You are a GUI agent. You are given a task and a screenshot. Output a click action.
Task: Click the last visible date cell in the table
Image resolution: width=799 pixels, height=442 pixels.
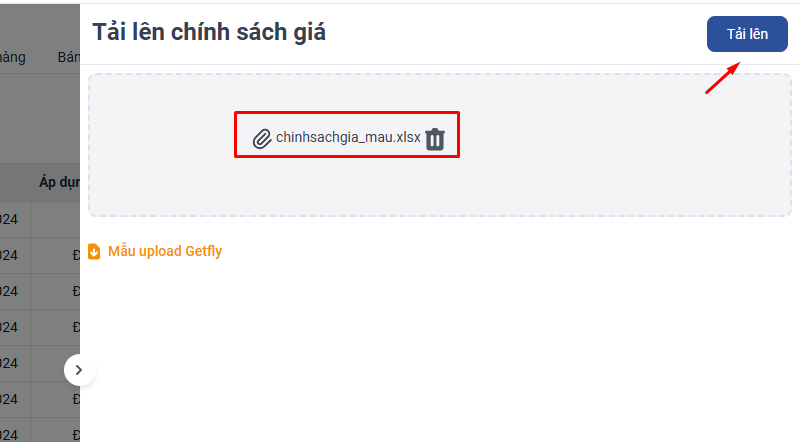[9, 435]
